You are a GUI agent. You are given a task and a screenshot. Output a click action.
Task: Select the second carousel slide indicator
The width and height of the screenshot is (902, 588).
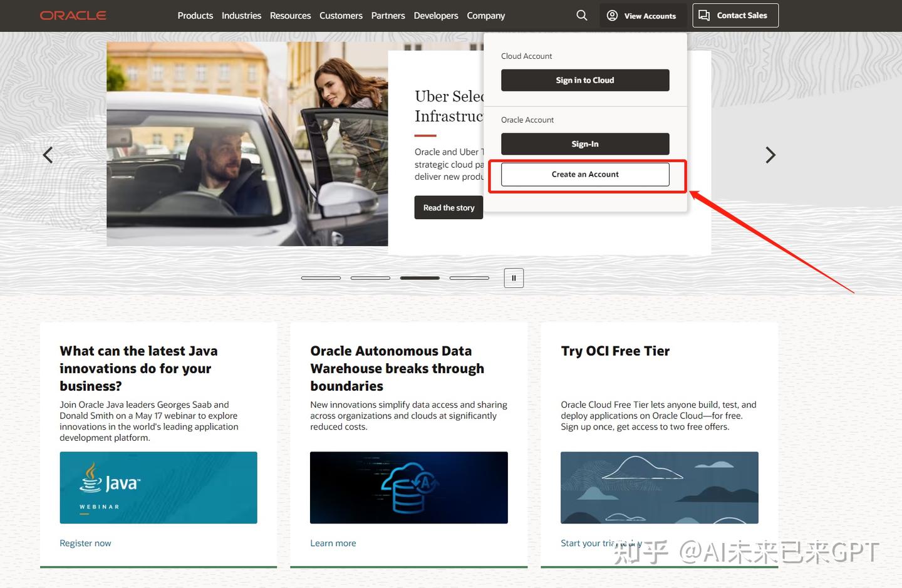370,278
